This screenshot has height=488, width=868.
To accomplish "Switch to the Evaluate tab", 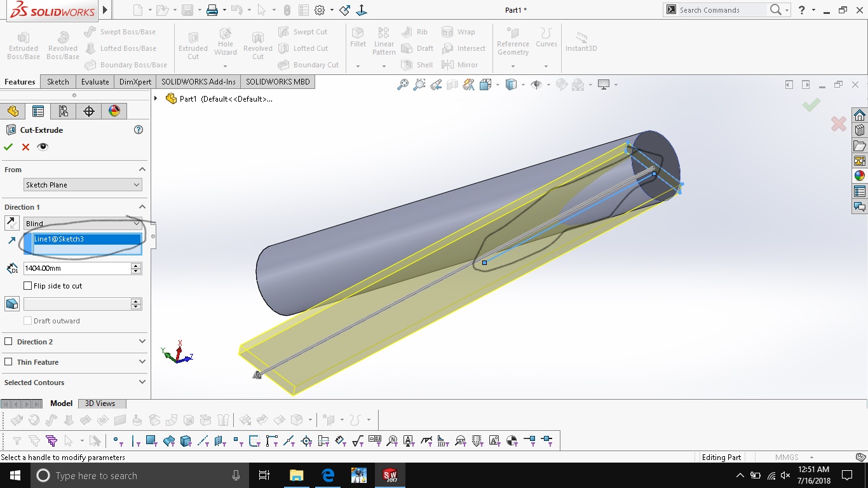I will coord(95,82).
